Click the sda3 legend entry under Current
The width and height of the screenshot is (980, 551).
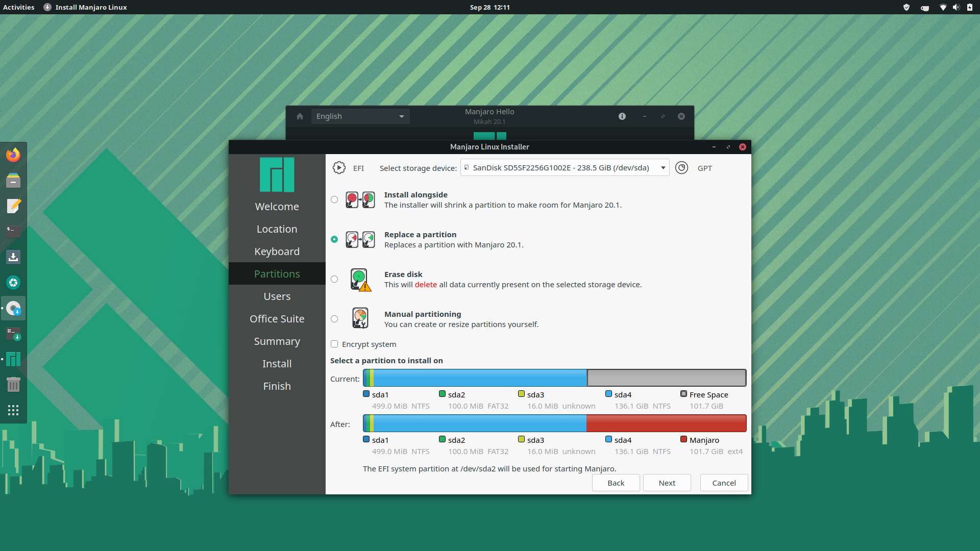(x=557, y=400)
